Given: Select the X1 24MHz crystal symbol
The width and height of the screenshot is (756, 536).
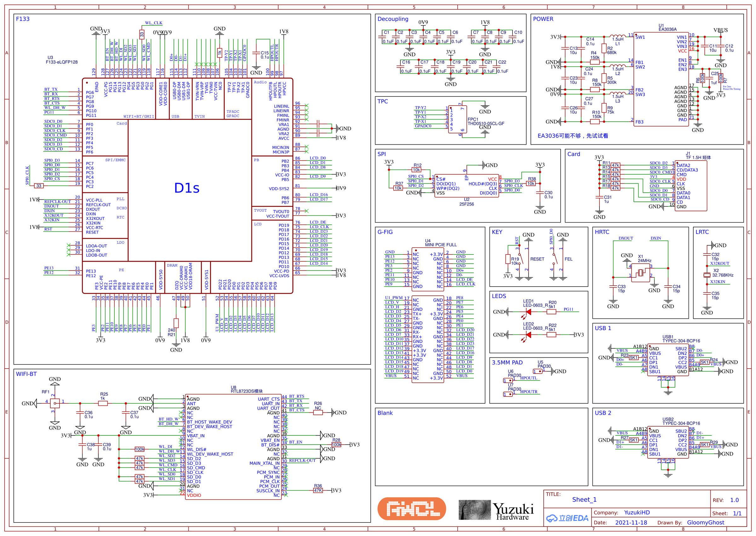Looking at the screenshot, I should (x=640, y=273).
